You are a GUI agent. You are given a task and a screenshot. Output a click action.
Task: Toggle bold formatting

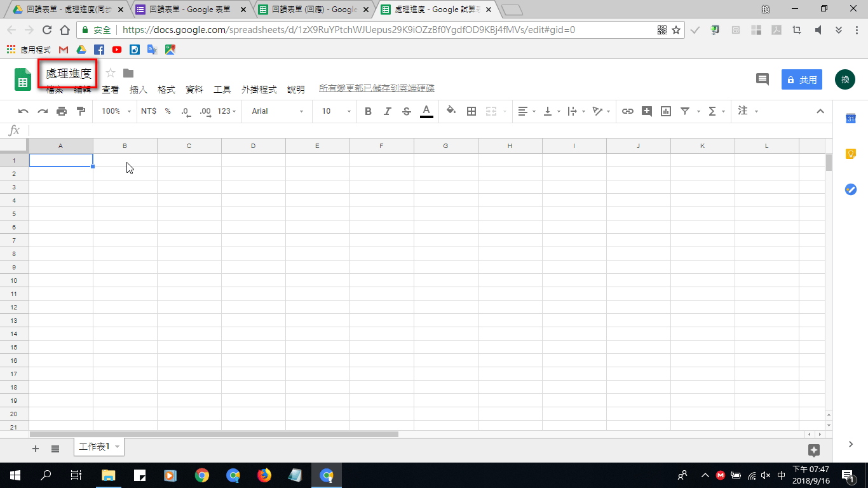368,111
